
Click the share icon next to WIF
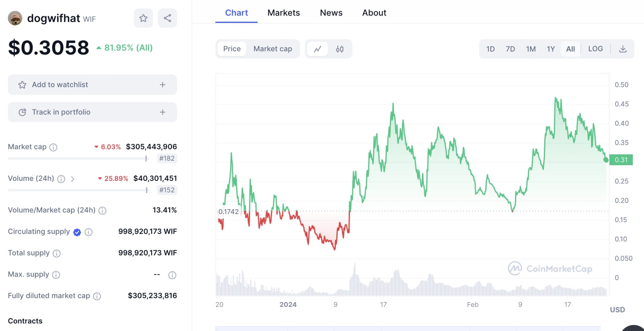(x=167, y=18)
